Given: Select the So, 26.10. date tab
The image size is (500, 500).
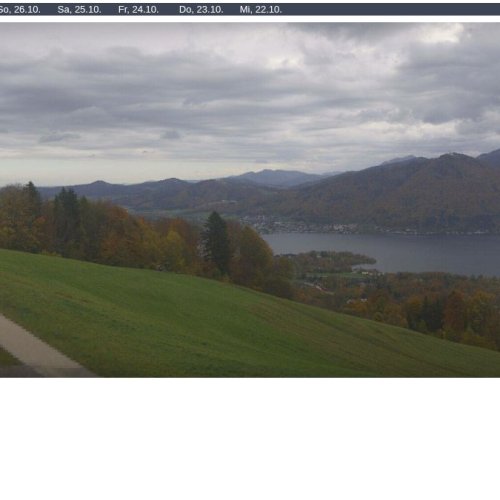Looking at the screenshot, I should [19, 10].
